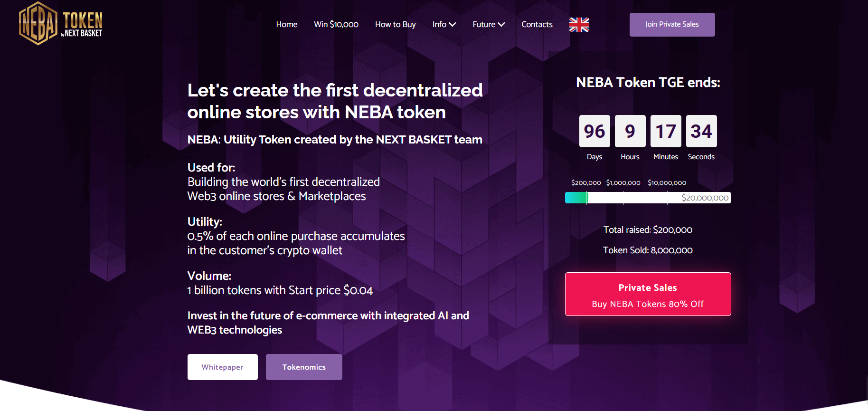Click the fundraising progress bar
The image size is (868, 411).
tap(648, 198)
